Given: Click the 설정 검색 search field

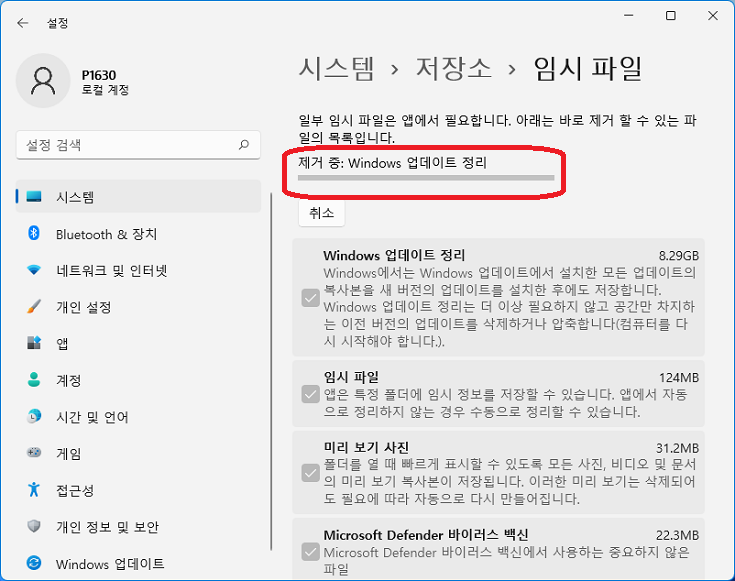Looking at the screenshot, I should coord(138,144).
